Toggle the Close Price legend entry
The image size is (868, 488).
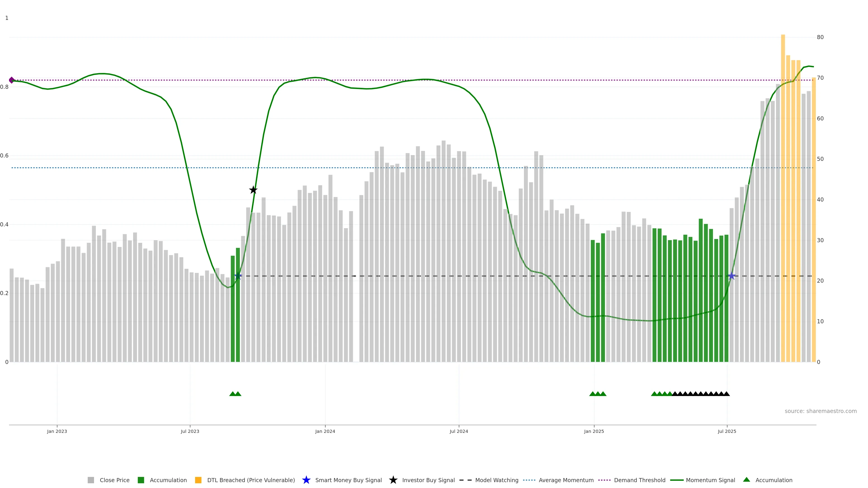pyautogui.click(x=114, y=480)
